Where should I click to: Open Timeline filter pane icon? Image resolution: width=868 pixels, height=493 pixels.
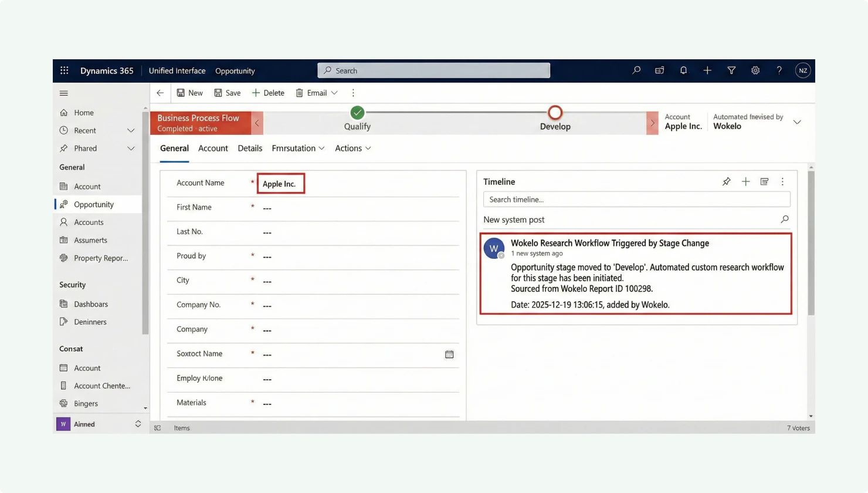pyautogui.click(x=764, y=182)
